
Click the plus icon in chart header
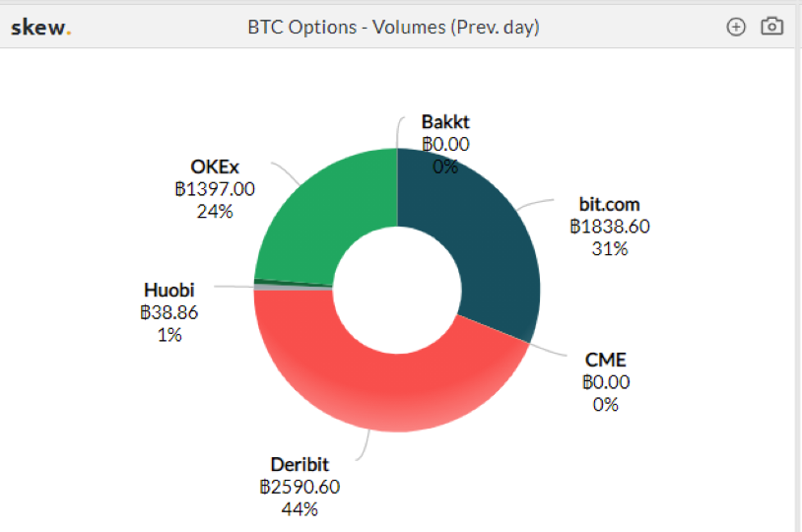click(736, 27)
